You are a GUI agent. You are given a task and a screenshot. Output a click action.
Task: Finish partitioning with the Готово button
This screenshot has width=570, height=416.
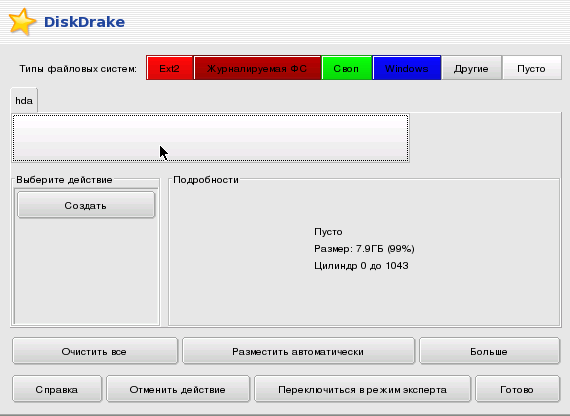[517, 389]
